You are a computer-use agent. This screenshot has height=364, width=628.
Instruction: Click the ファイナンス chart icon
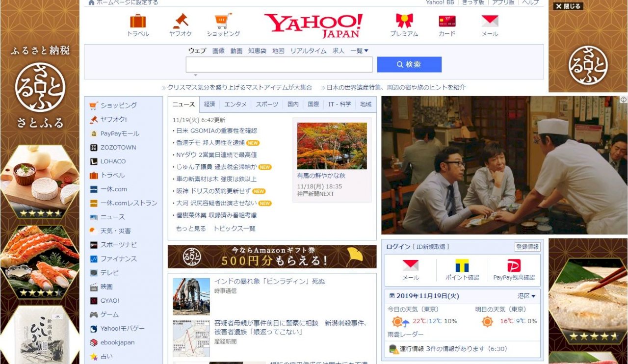point(94,259)
